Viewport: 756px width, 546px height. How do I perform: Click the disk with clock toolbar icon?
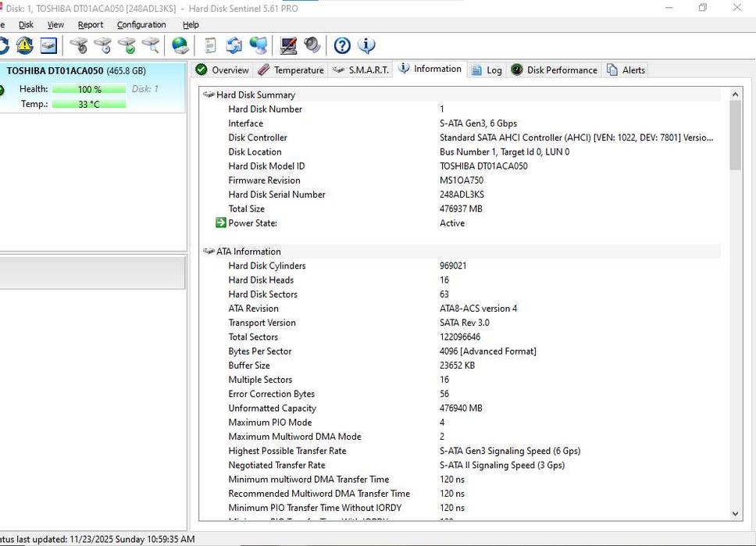[103, 45]
